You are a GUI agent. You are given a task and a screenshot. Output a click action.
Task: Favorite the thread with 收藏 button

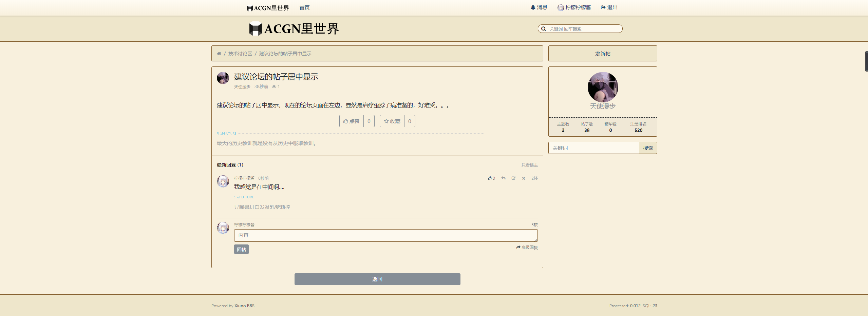392,121
